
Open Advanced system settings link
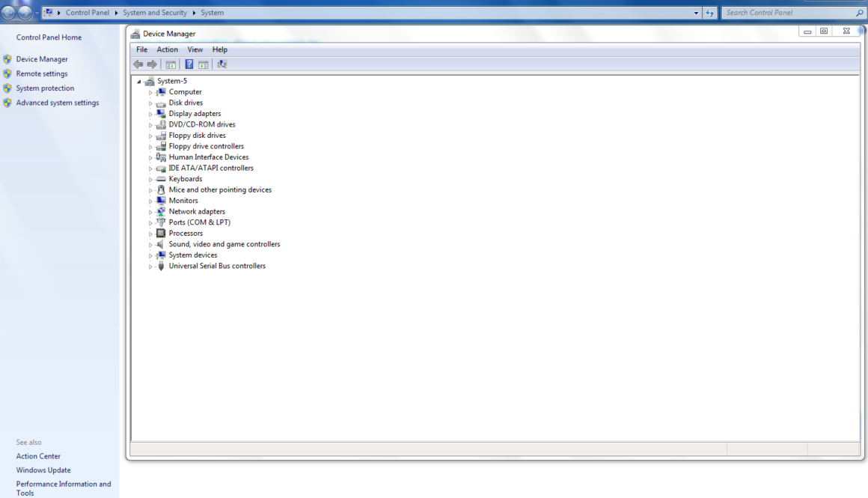[58, 103]
